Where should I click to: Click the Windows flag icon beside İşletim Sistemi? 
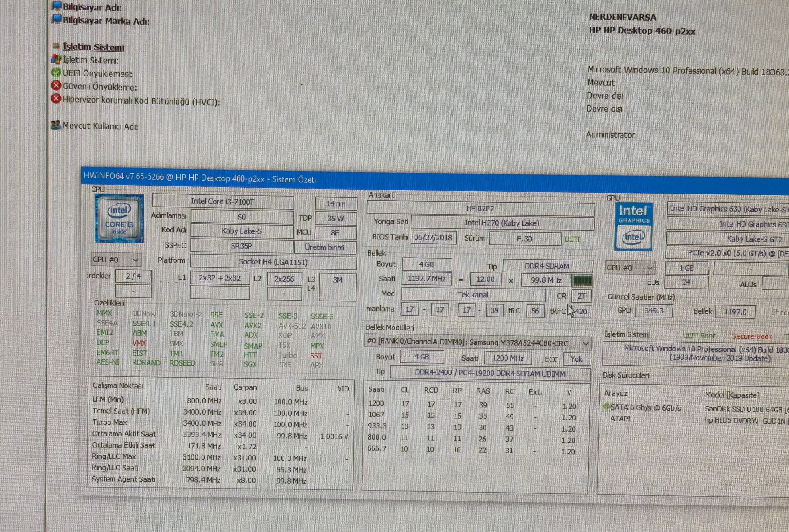tap(56, 59)
